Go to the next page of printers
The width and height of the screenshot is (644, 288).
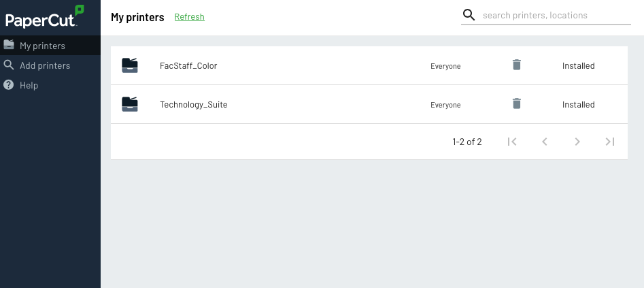(577, 142)
